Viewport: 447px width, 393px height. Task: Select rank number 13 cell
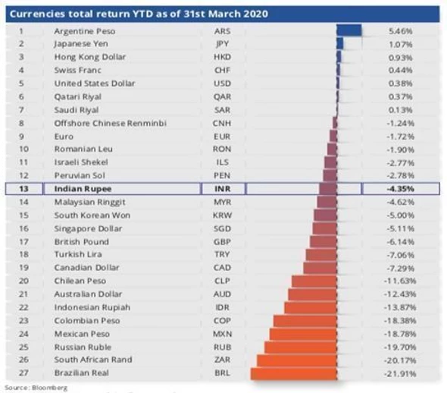pyautogui.click(x=24, y=189)
